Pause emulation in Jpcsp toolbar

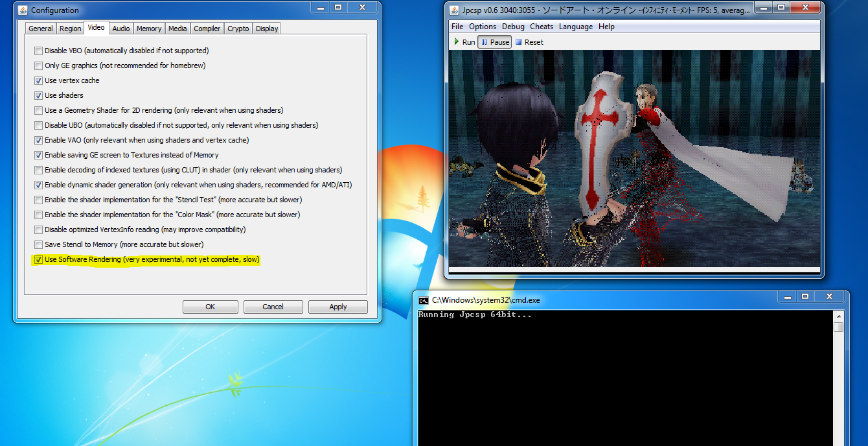tap(495, 42)
